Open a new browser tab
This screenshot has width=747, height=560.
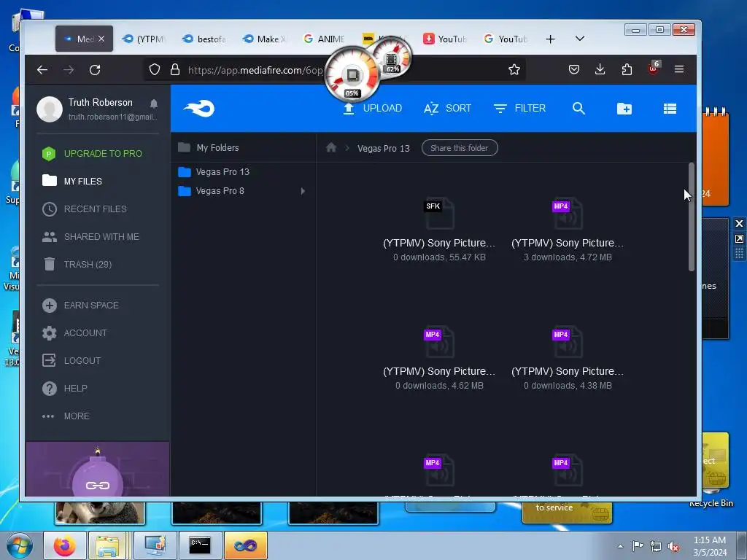(x=550, y=39)
